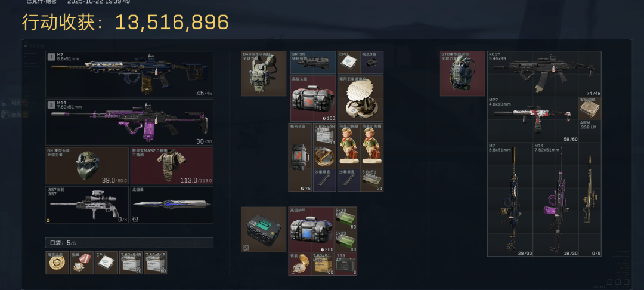The height and width of the screenshot is (290, 644).
Task: Select the 怀表 pocket watch item
Action: [300, 264]
